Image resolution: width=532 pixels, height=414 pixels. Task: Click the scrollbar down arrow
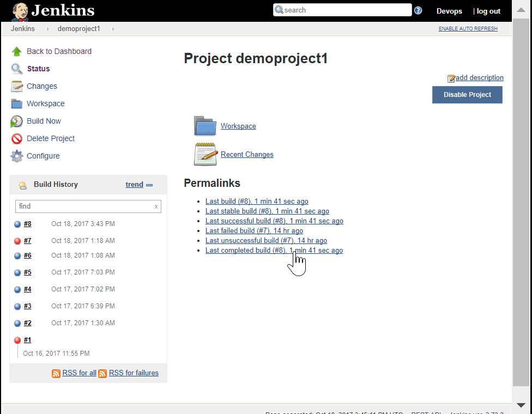tap(521, 405)
